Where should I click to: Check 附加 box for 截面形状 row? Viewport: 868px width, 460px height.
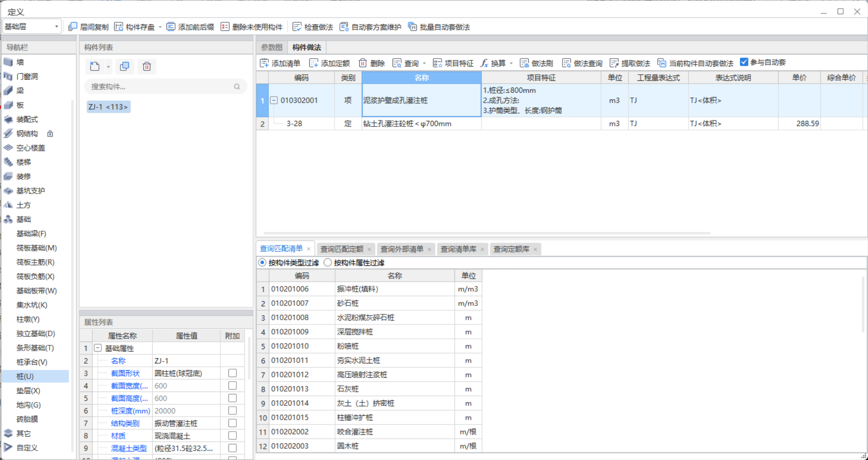(x=232, y=373)
